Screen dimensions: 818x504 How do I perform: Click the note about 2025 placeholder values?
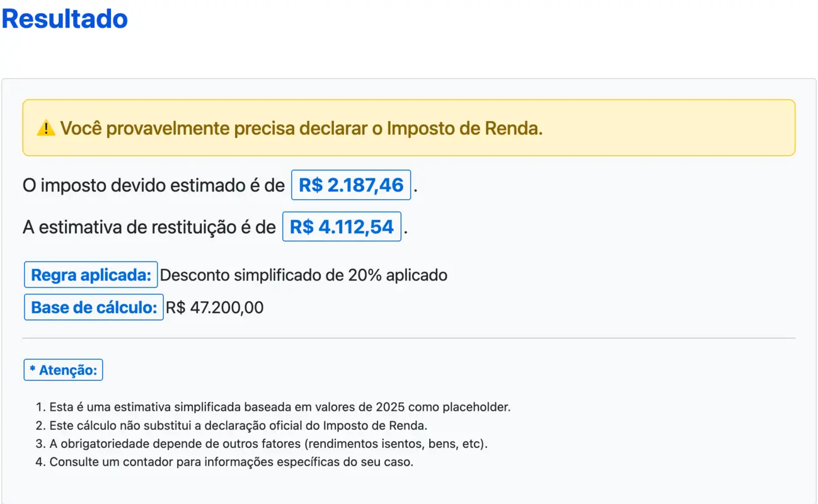[280, 407]
